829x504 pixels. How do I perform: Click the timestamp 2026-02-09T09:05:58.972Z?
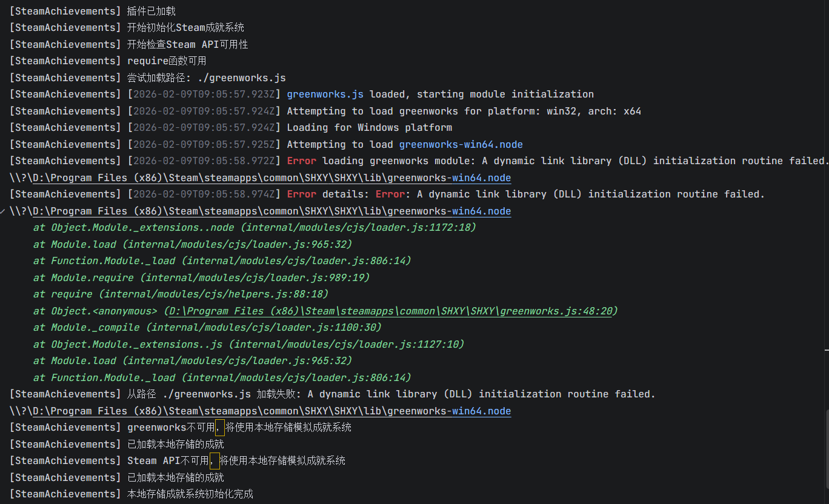204,161
